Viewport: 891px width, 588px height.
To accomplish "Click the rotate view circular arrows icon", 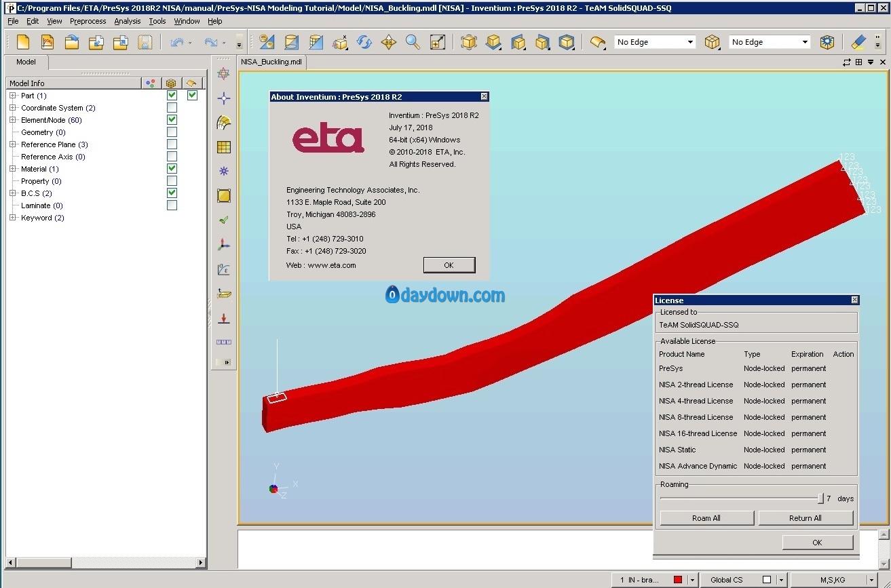I will coord(364,42).
